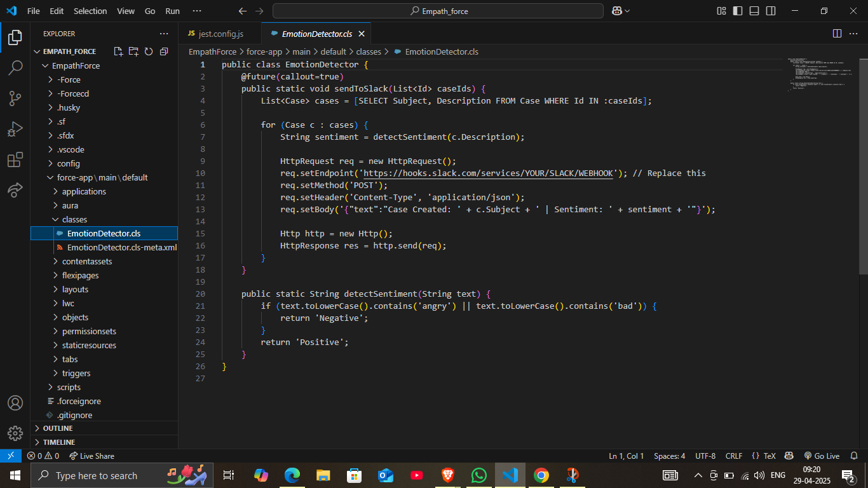Open the Extensions icon
This screenshot has width=868, height=488.
point(15,159)
